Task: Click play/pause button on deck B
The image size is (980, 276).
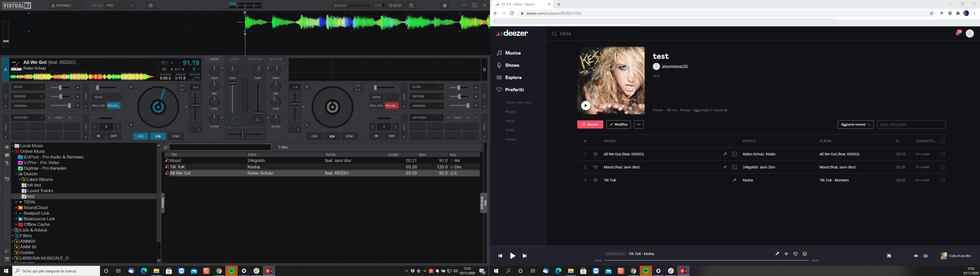Action: [x=332, y=136]
